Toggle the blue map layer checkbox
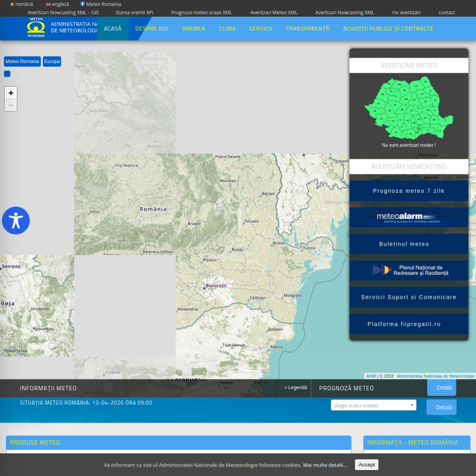 [7, 74]
